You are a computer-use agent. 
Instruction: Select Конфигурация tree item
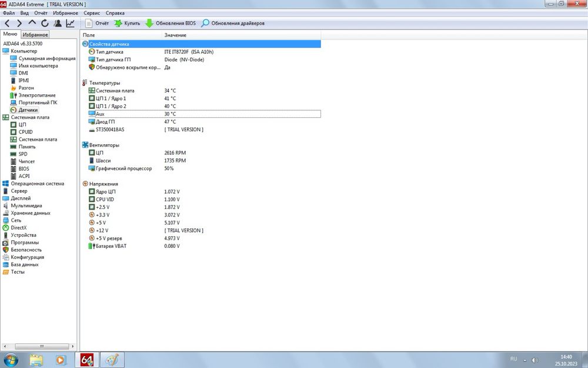tap(24, 257)
